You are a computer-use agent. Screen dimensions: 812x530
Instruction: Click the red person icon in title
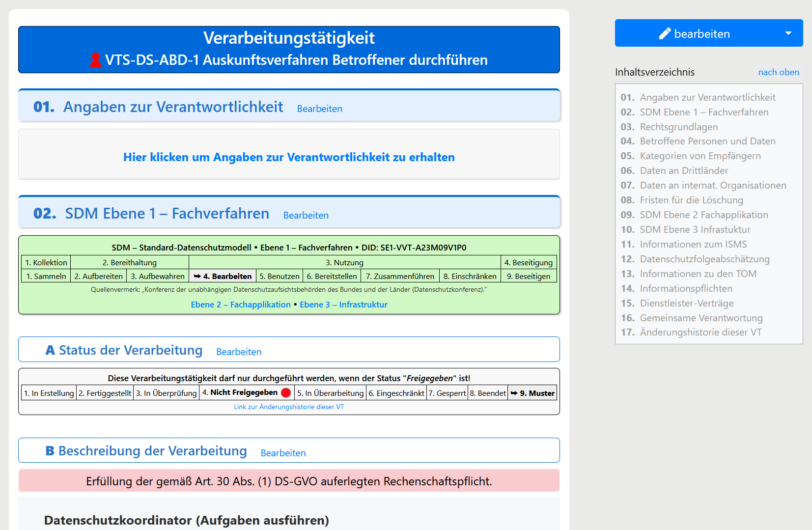pos(95,60)
